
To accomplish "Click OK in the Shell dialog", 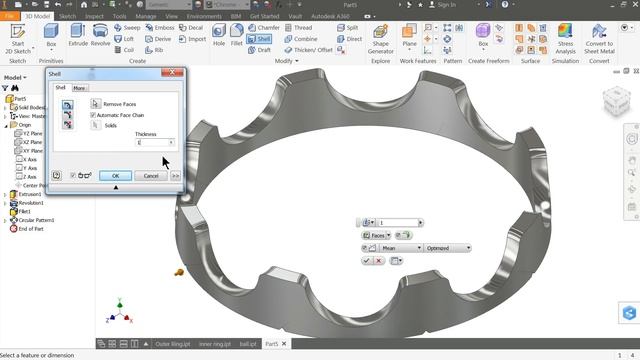I will coord(116,176).
